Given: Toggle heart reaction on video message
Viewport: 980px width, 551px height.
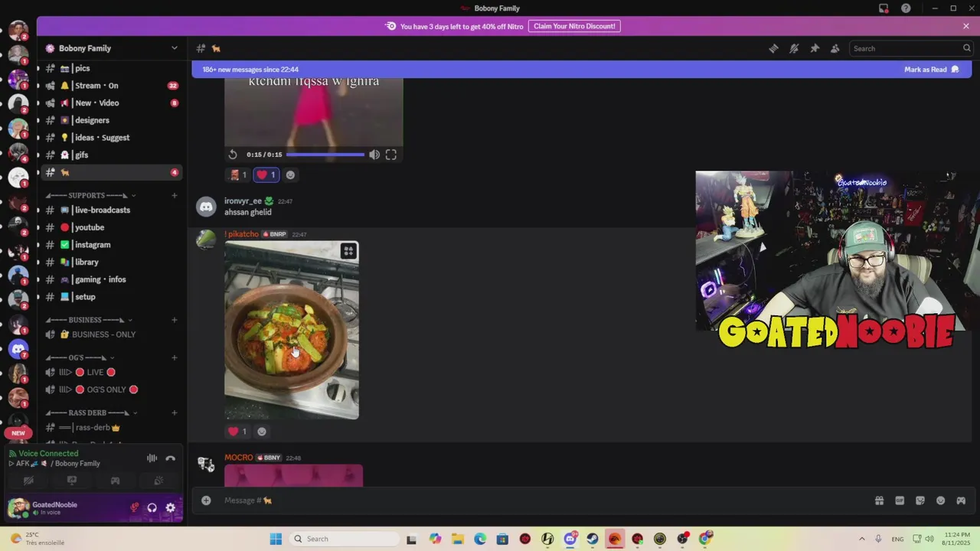Looking at the screenshot, I should coord(266,174).
